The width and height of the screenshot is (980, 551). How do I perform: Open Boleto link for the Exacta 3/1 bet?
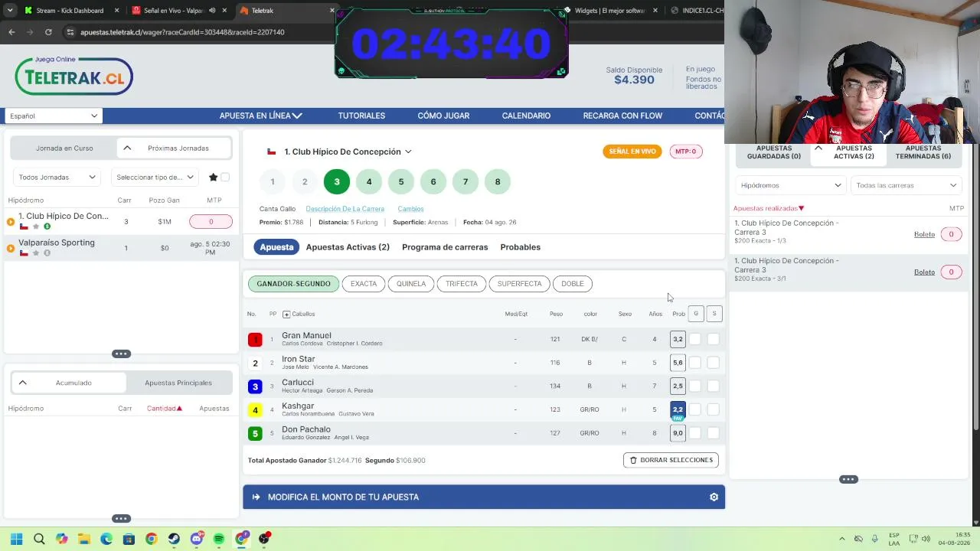coord(924,272)
